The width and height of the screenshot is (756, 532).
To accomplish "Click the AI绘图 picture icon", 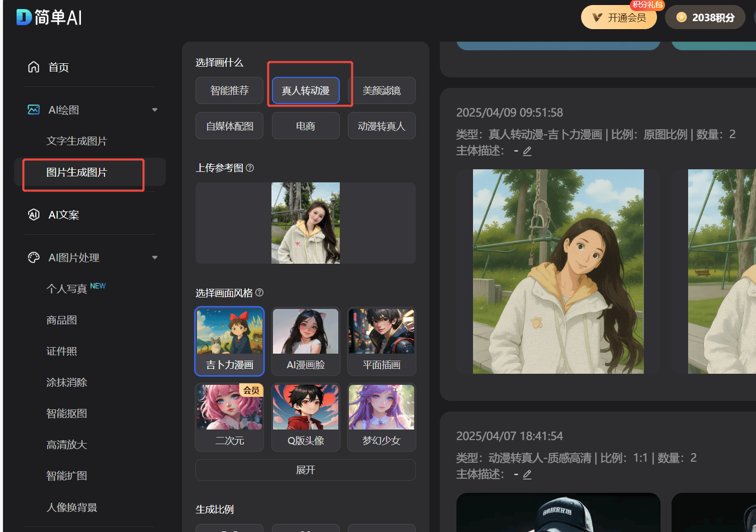I will point(34,110).
